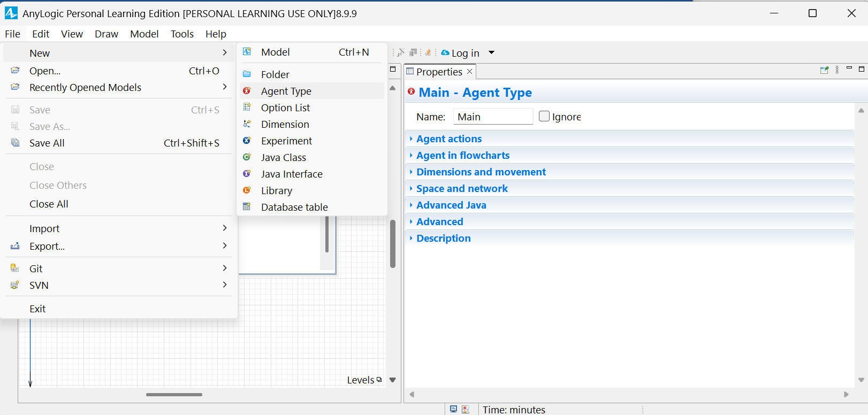Click the Experiment icon in submenu
This screenshot has height=415, width=868.
[247, 141]
